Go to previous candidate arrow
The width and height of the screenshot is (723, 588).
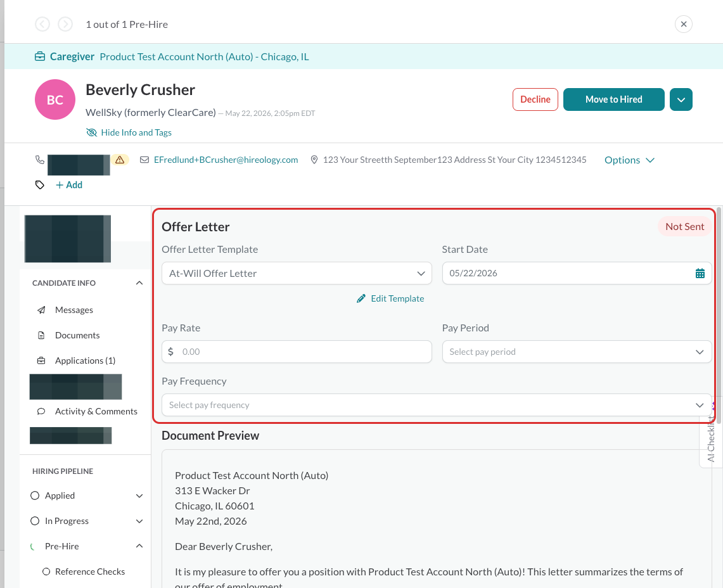42,25
